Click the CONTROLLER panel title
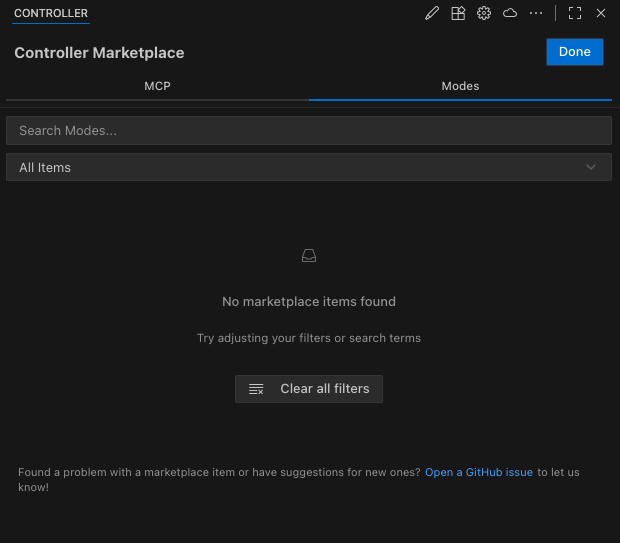The image size is (620, 543). pyautogui.click(x=51, y=13)
